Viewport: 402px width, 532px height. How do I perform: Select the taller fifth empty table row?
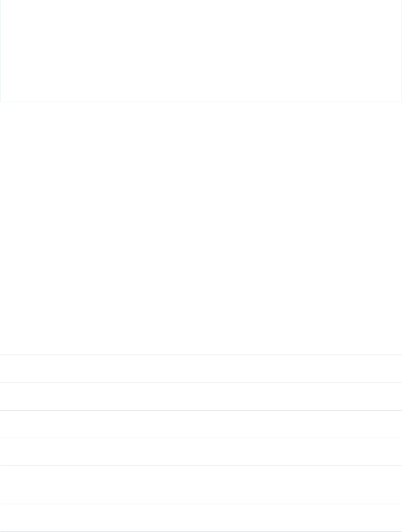click(x=201, y=485)
